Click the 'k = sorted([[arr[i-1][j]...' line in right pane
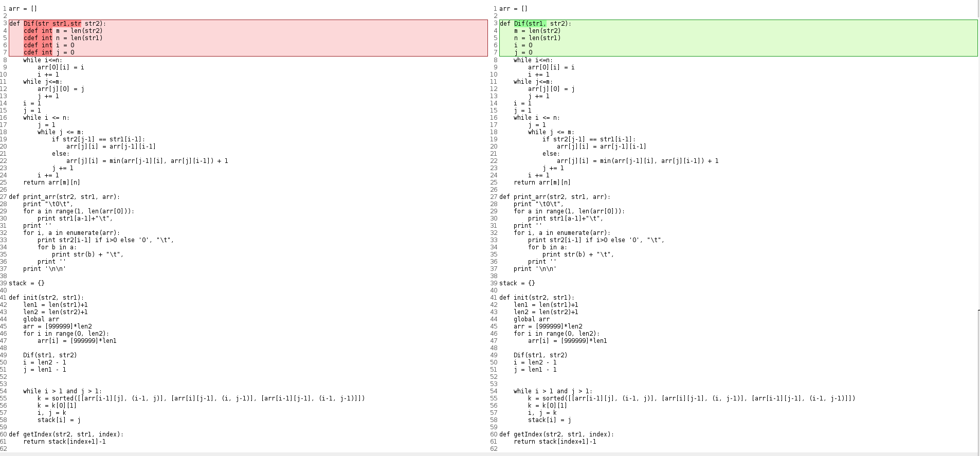 click(692, 398)
